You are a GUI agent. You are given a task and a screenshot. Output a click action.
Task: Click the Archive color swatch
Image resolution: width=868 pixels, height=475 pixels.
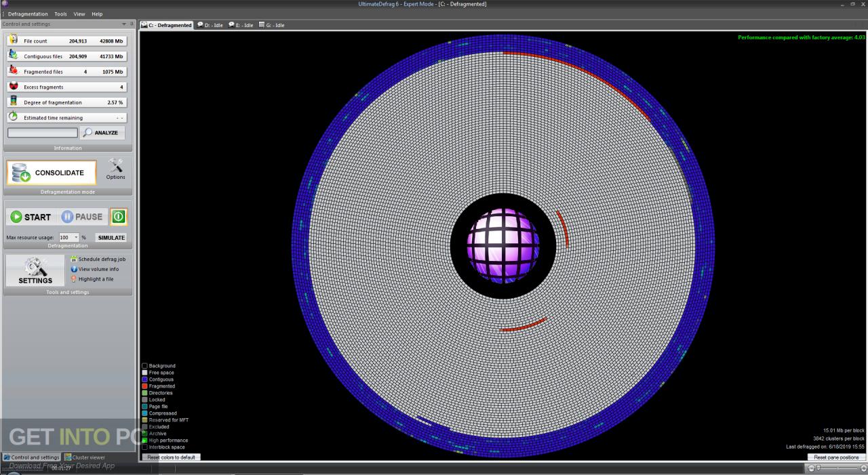(144, 434)
